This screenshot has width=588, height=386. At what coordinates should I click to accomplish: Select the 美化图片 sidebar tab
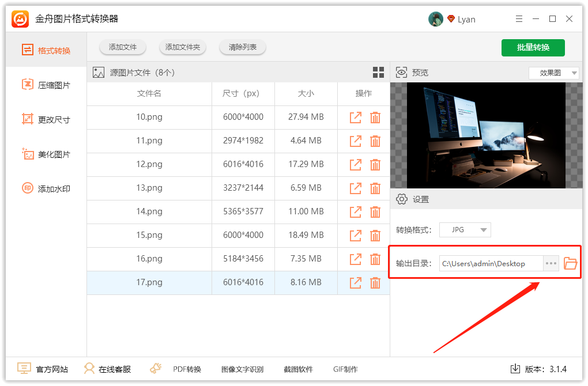tap(46, 154)
